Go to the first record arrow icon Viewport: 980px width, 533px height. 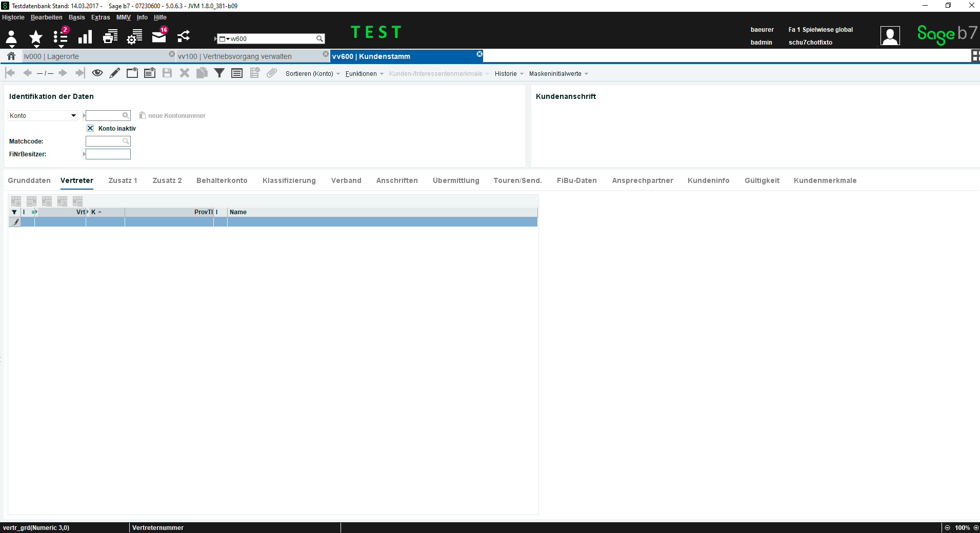pyautogui.click(x=10, y=73)
